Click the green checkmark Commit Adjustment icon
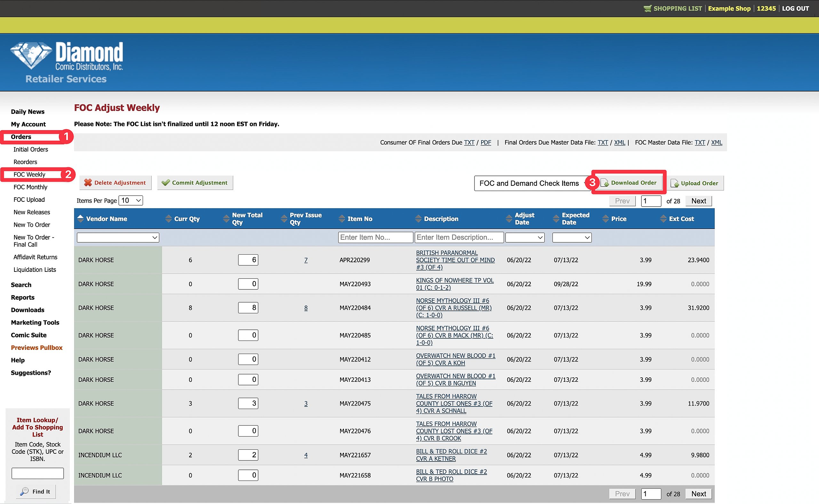The height and width of the screenshot is (504, 819). click(x=165, y=183)
